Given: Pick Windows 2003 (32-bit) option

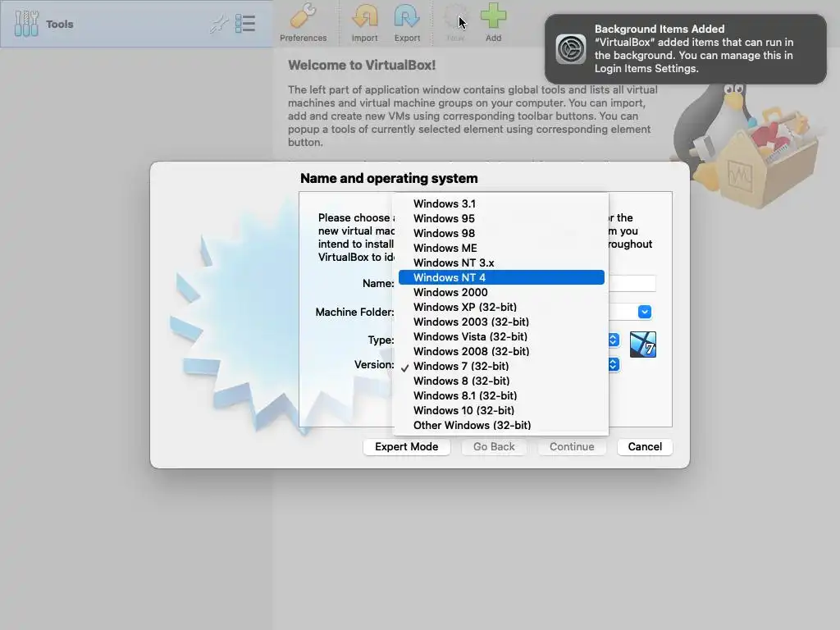Looking at the screenshot, I should click(x=501, y=322).
